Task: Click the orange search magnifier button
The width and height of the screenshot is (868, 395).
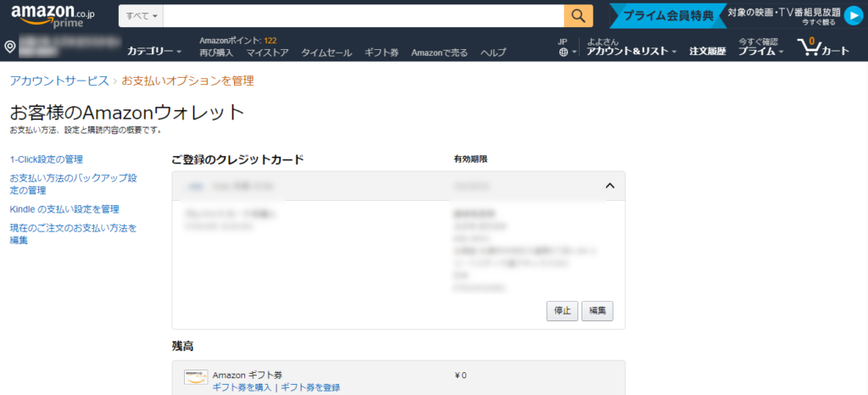Action: [x=578, y=16]
